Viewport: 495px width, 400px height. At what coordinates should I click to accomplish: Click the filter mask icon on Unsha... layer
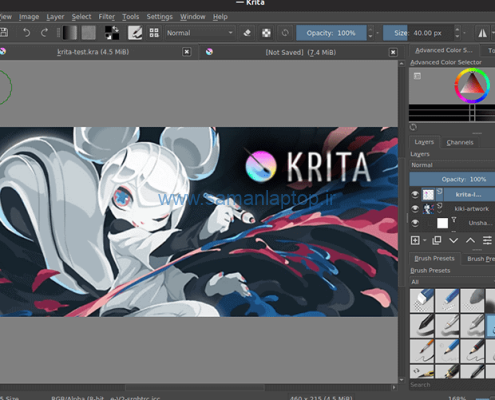454,219
